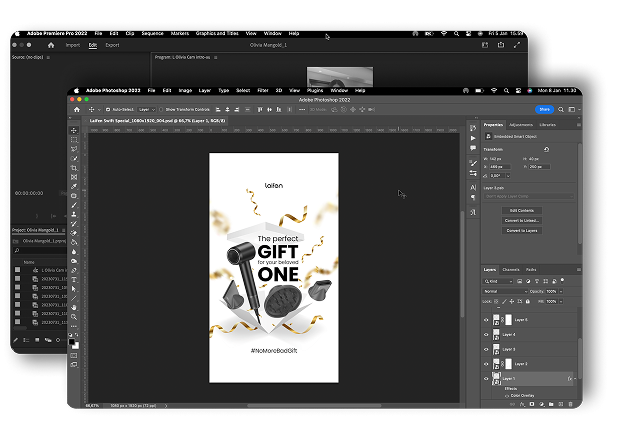Click the X position field in Properties
The width and height of the screenshot is (619, 426).
point(500,167)
